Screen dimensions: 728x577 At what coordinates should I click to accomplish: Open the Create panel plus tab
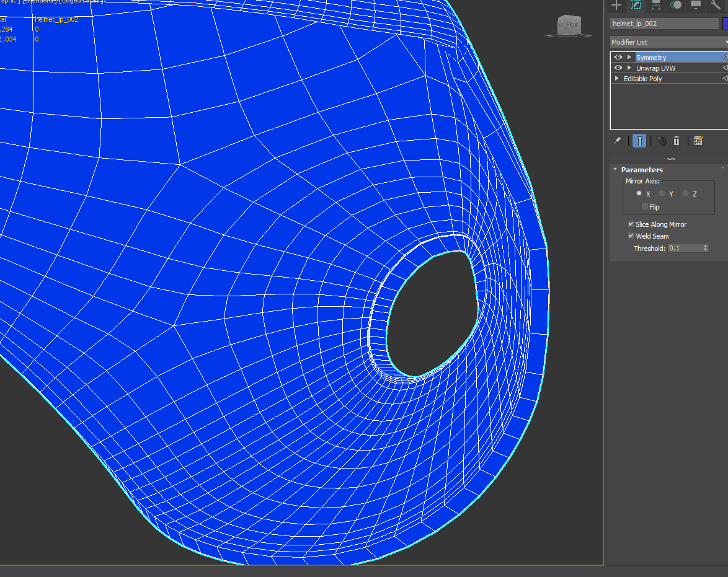click(x=616, y=5)
